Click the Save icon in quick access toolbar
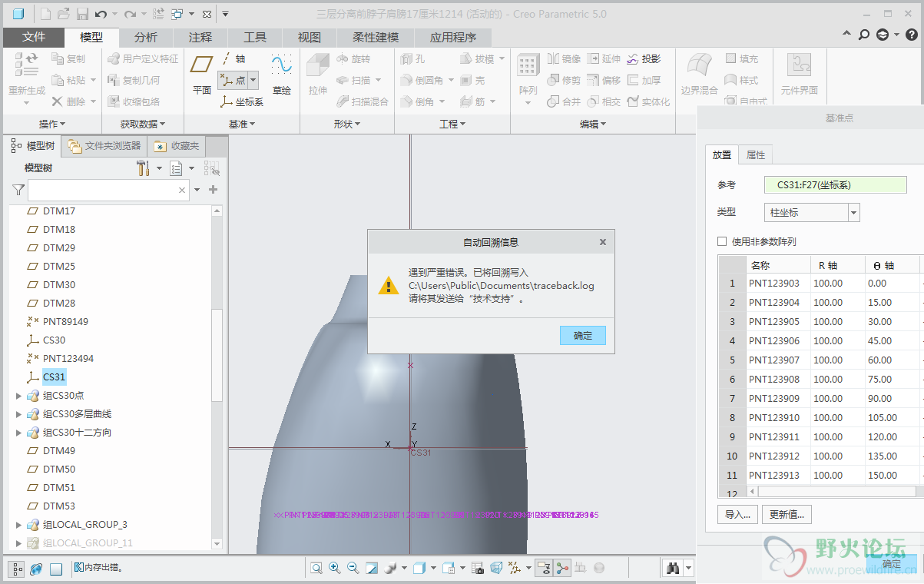The image size is (924, 584). (82, 14)
